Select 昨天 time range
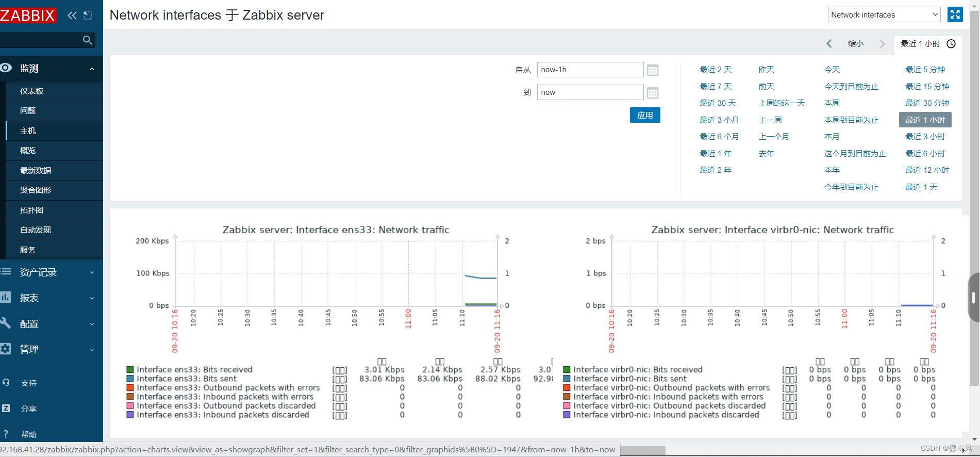The image size is (980, 457). click(766, 69)
